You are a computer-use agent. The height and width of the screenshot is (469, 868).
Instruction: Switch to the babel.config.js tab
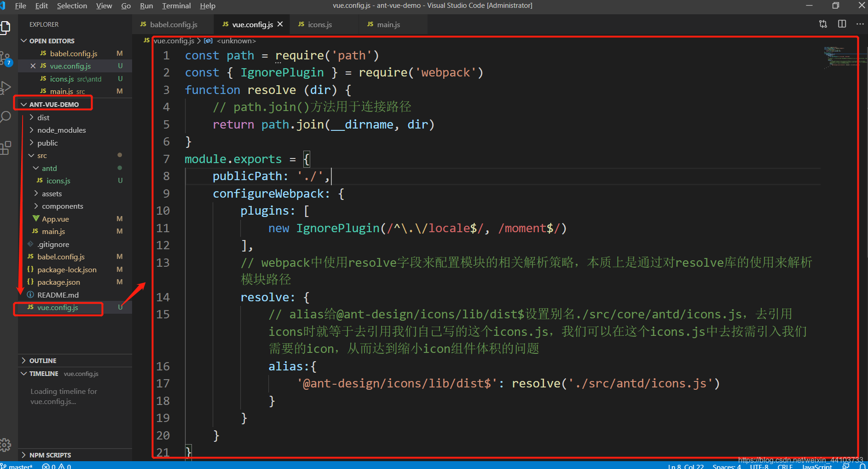pos(174,24)
